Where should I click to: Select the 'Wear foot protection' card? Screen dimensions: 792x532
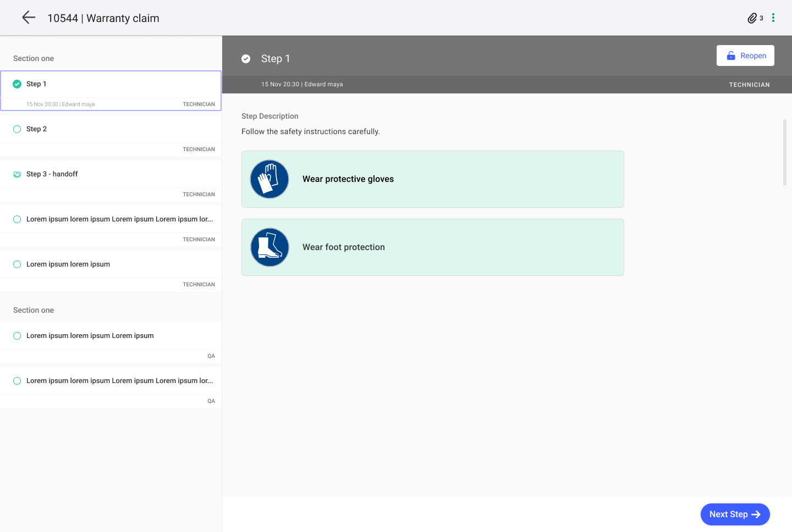(433, 247)
